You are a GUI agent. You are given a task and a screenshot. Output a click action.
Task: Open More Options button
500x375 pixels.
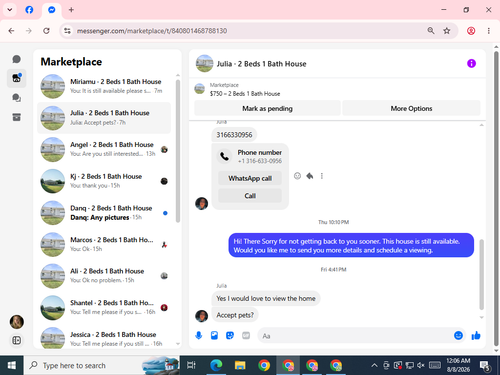coord(411,108)
